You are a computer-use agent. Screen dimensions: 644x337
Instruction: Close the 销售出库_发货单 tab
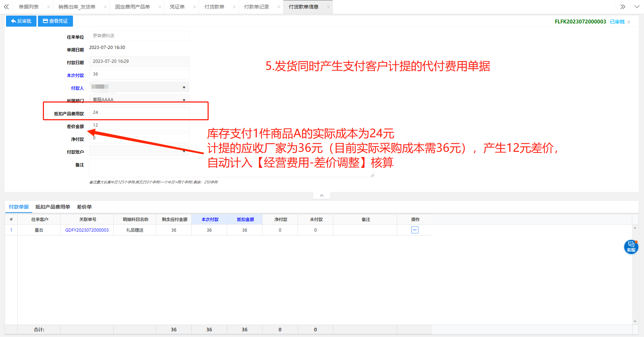click(x=105, y=7)
